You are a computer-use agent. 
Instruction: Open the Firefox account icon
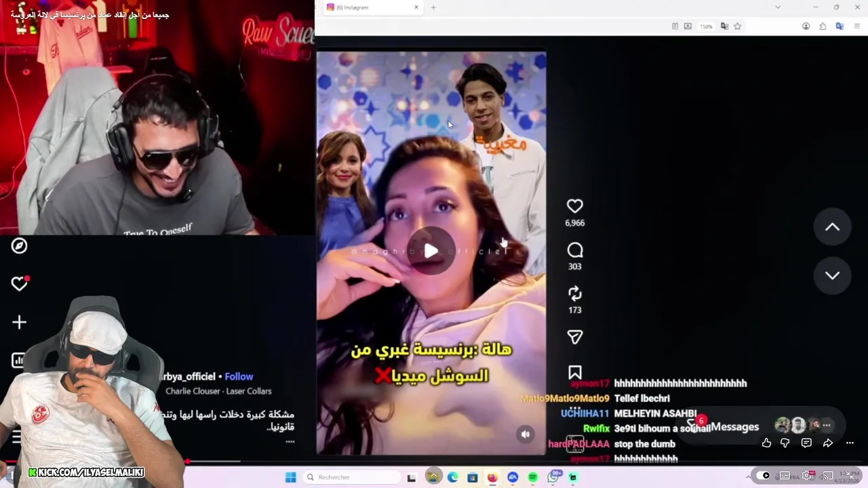(806, 26)
